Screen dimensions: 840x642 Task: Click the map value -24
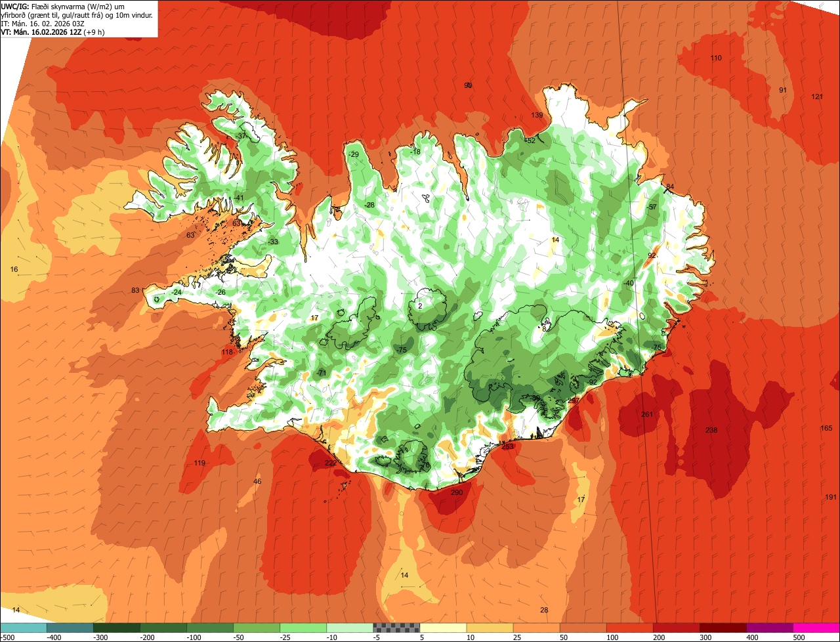coord(177,293)
